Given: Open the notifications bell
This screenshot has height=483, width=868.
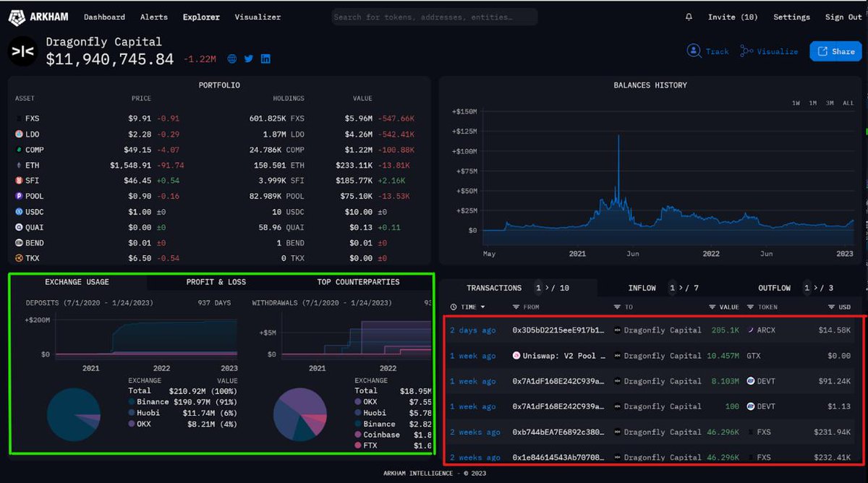Looking at the screenshot, I should click(689, 17).
